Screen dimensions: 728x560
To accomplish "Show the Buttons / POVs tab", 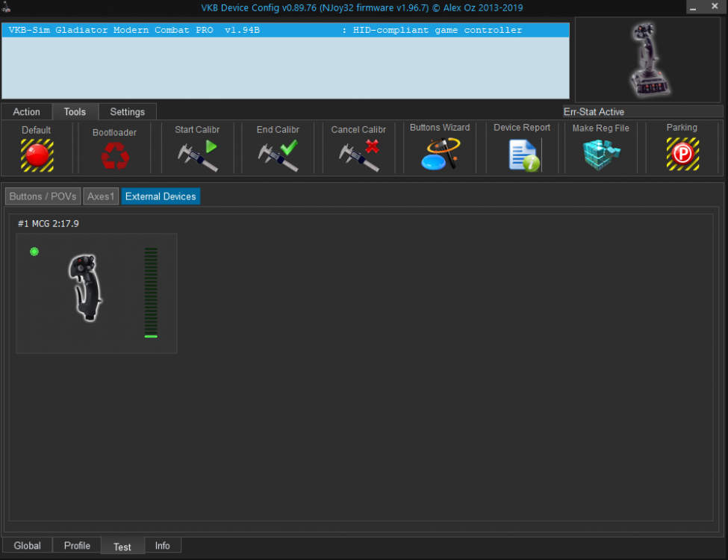I will pos(43,196).
